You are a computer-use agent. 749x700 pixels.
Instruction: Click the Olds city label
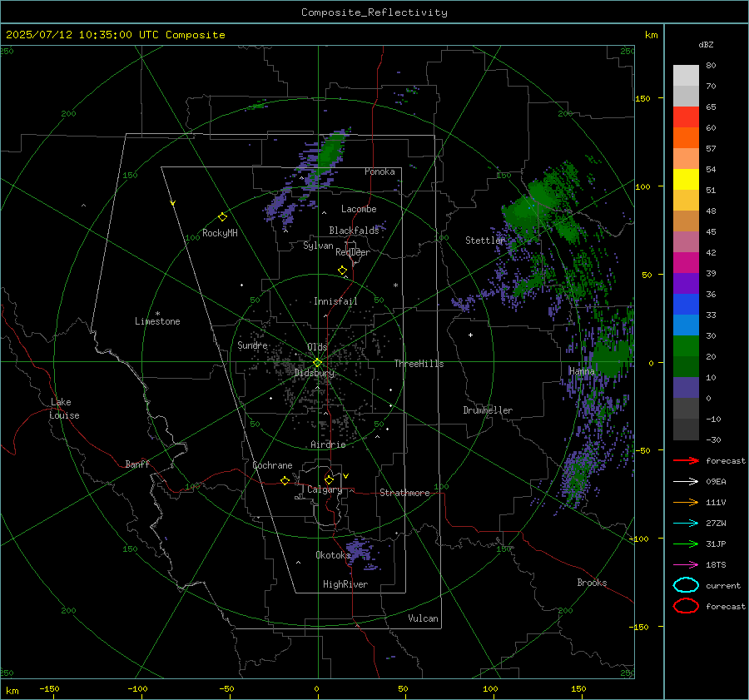click(x=317, y=347)
